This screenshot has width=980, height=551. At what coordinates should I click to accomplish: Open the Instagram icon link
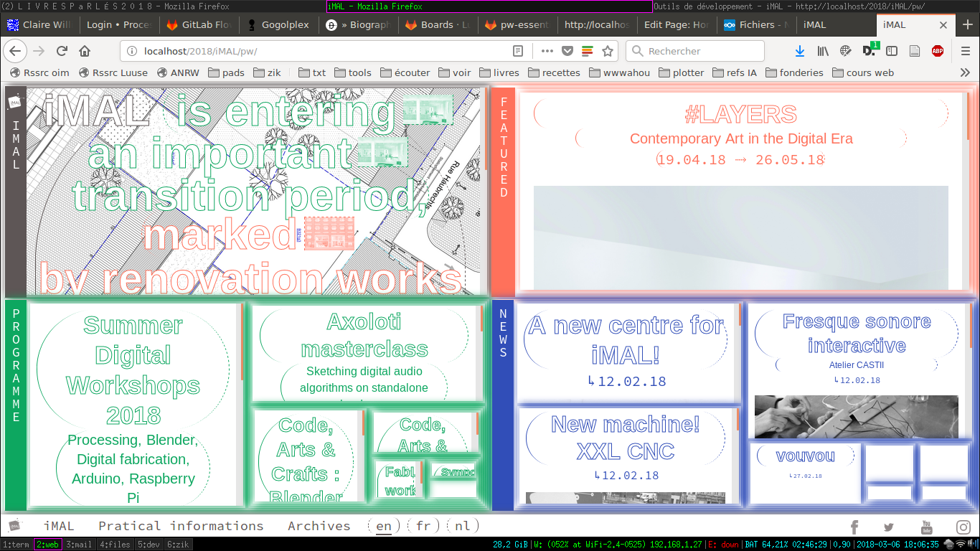(x=963, y=527)
